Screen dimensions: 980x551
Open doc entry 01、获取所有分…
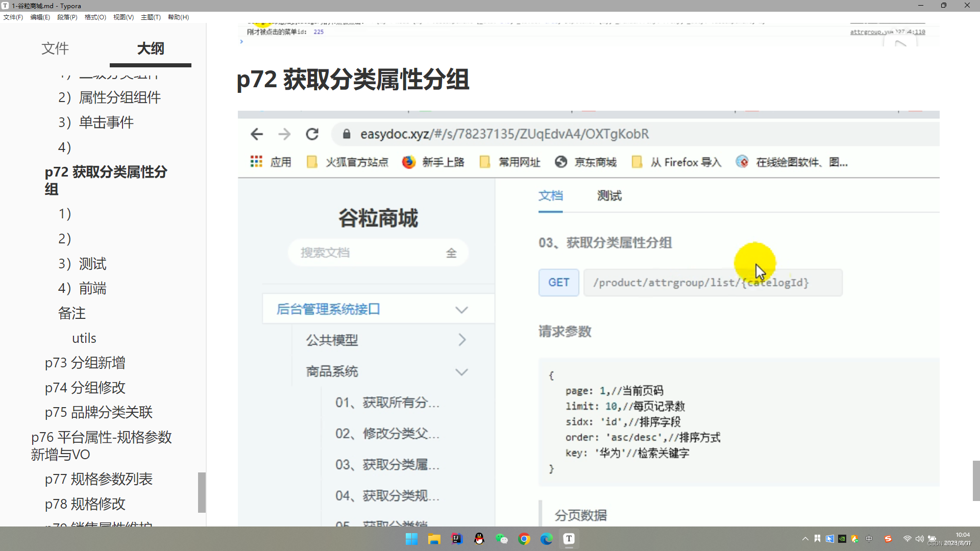click(x=387, y=403)
